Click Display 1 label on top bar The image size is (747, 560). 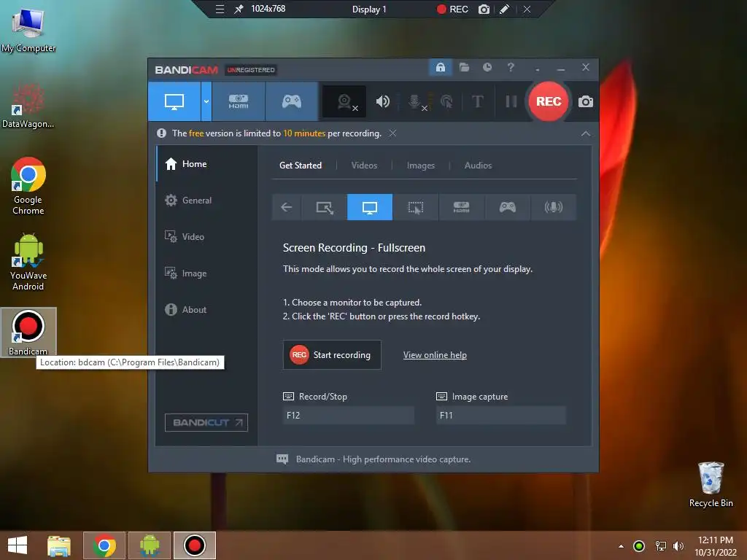tap(369, 9)
